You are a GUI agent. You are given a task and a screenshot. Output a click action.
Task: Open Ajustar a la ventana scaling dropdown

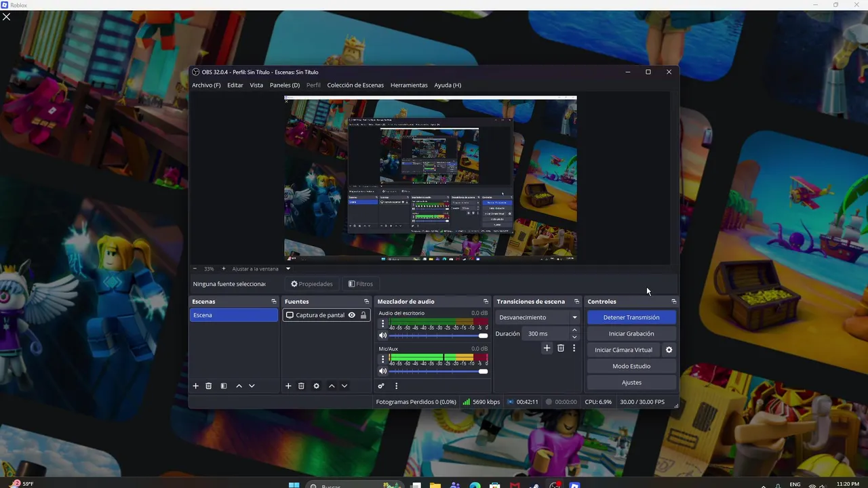tap(261, 268)
